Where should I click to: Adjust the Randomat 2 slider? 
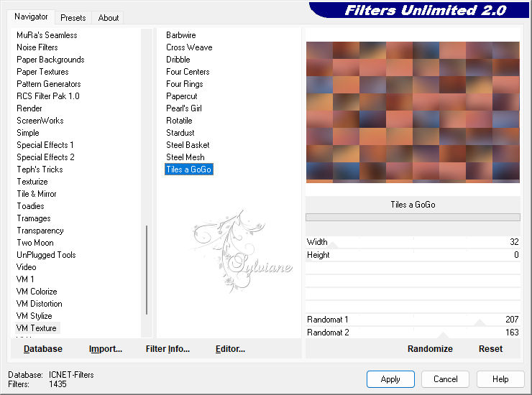click(413, 333)
